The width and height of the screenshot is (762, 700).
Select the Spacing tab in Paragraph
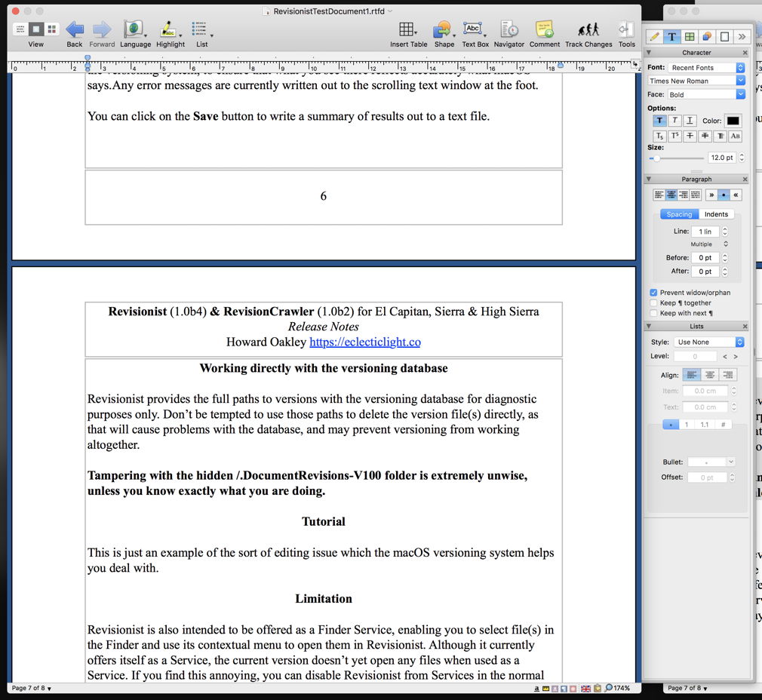(x=679, y=214)
